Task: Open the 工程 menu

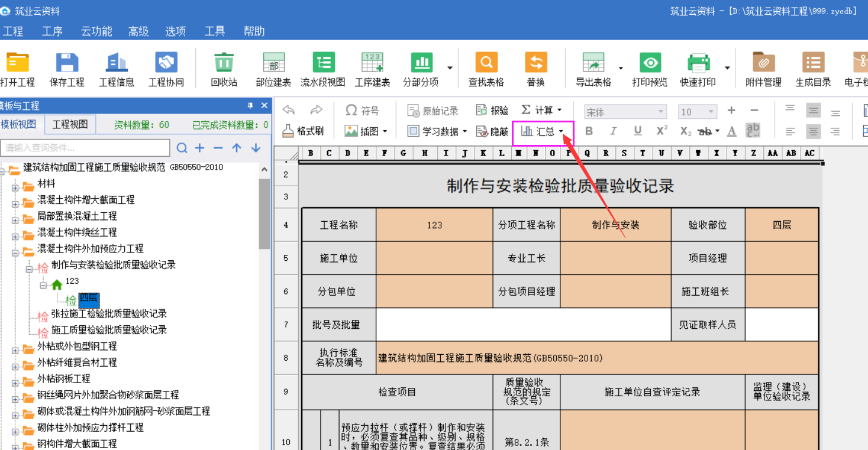Action: click(12, 31)
